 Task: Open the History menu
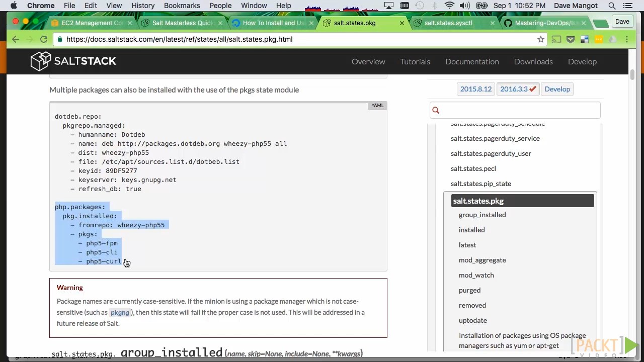tap(143, 6)
